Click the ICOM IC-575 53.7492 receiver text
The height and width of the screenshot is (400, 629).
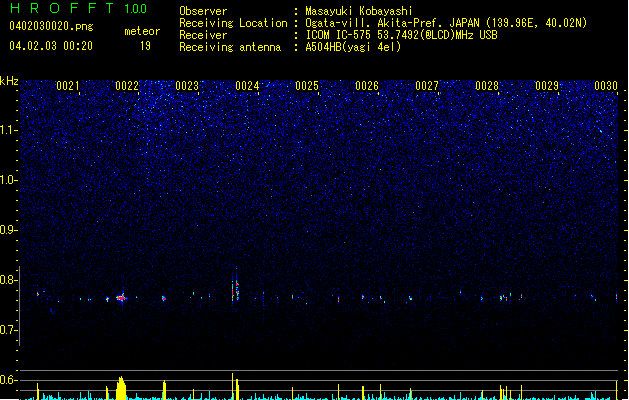point(401,35)
